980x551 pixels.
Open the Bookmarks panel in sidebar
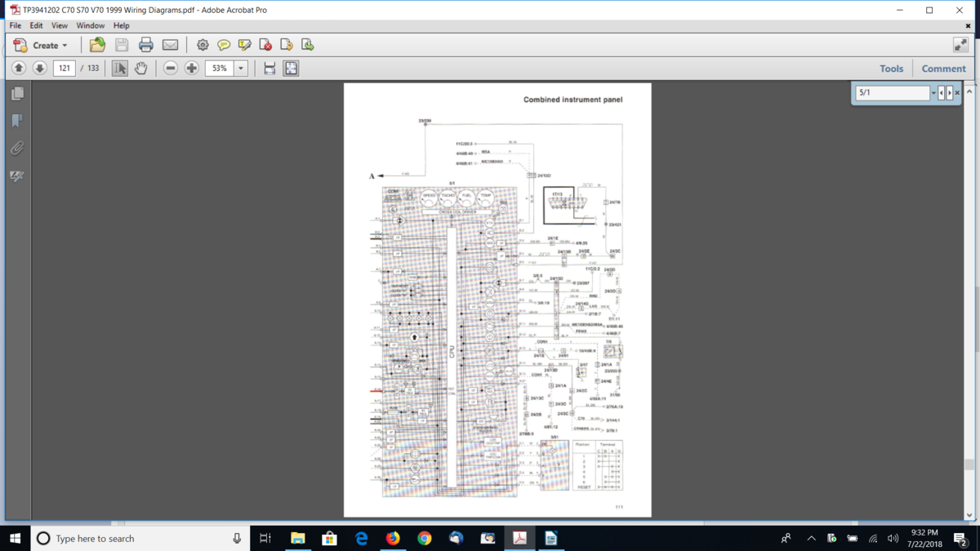17,121
